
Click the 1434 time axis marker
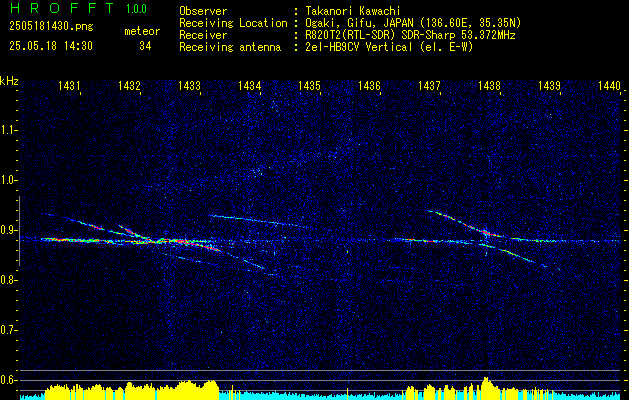[249, 85]
